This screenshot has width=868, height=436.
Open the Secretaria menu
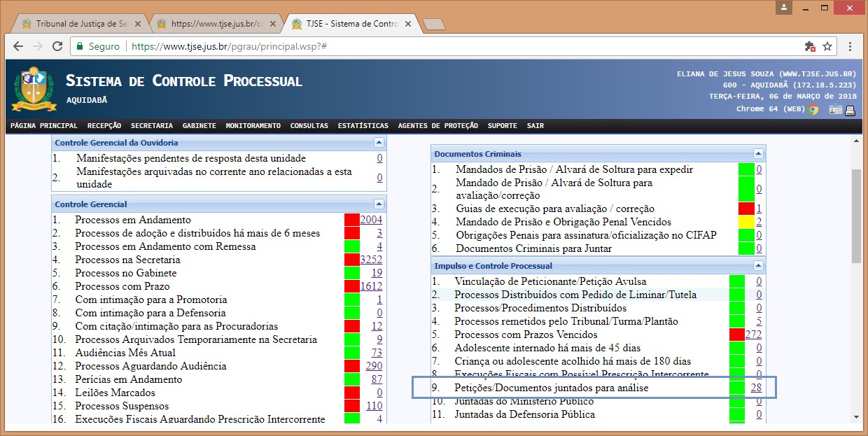(x=151, y=126)
